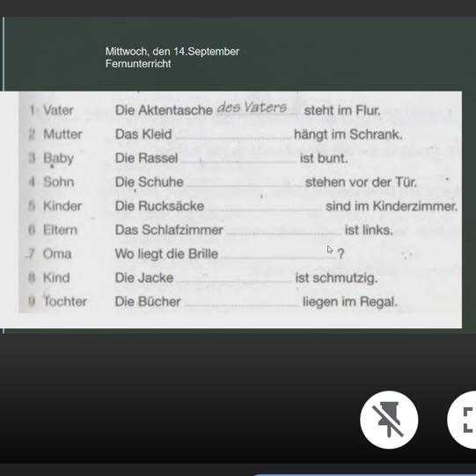The image size is (476, 476).
Task: Click the word "Mutter" in row 2
Action: click(62, 135)
